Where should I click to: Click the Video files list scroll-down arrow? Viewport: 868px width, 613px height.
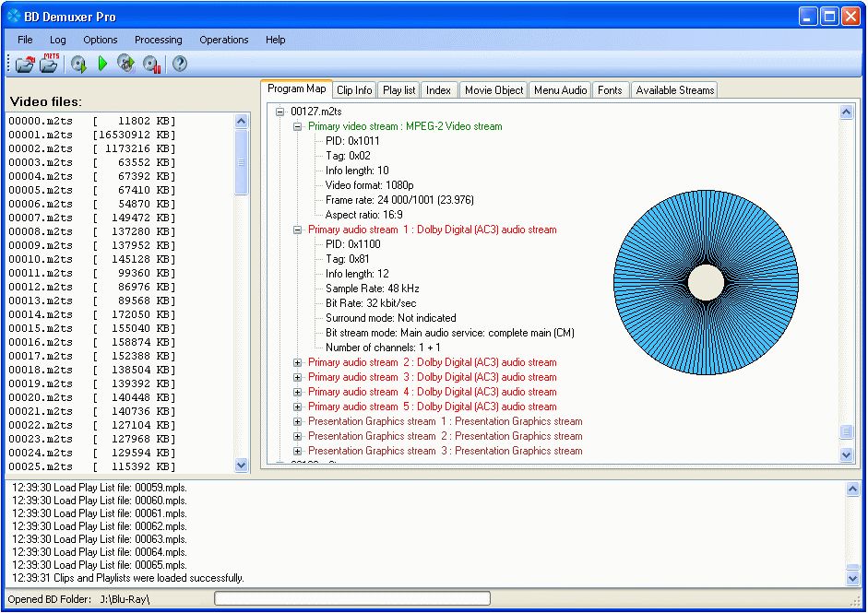pos(242,466)
